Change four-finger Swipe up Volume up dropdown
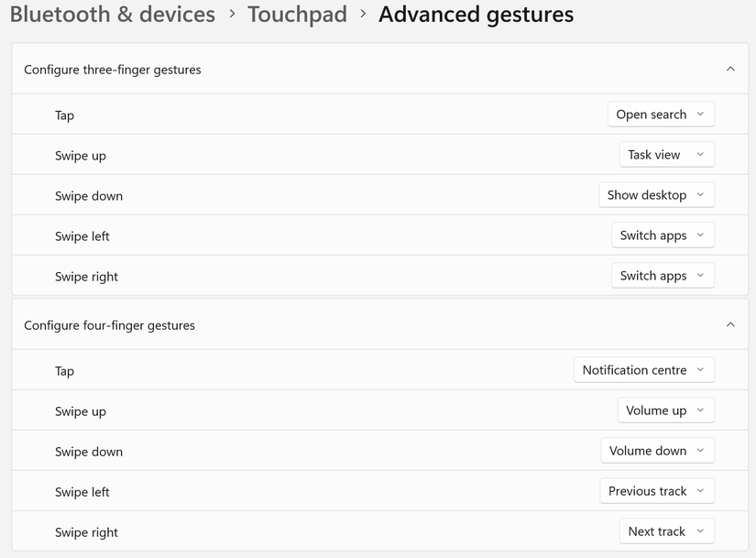Screen dimensions: 756x558 pyautogui.click(x=665, y=410)
